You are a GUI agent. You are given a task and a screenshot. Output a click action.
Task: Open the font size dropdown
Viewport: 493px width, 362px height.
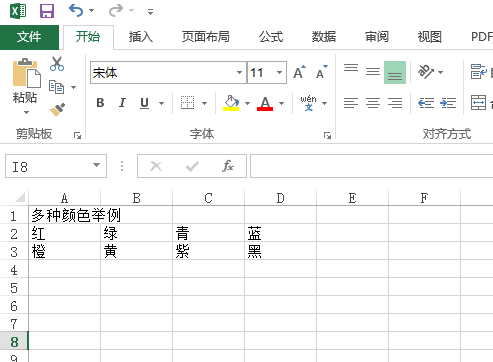coord(279,72)
